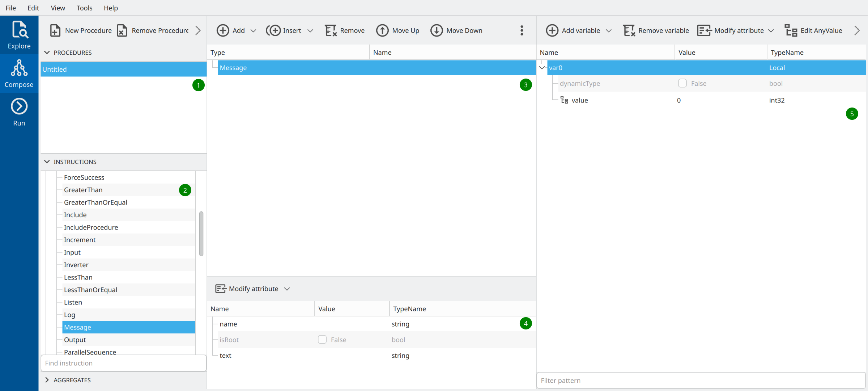The height and width of the screenshot is (391, 868).
Task: Focus the Find instruction search field
Action: [x=123, y=363]
